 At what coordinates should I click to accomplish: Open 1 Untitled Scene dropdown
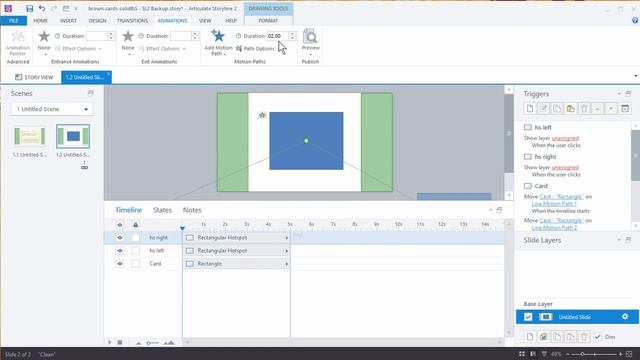pyautogui.click(x=52, y=109)
